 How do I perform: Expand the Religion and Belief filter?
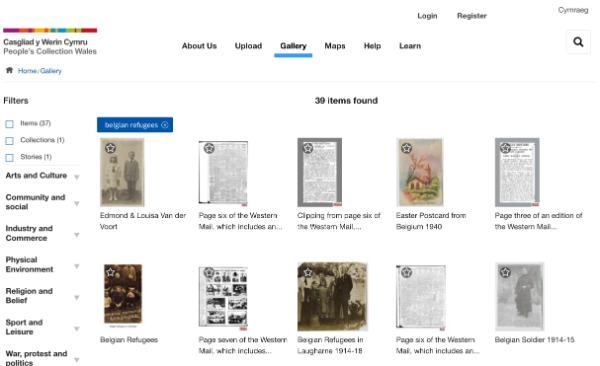tap(77, 297)
